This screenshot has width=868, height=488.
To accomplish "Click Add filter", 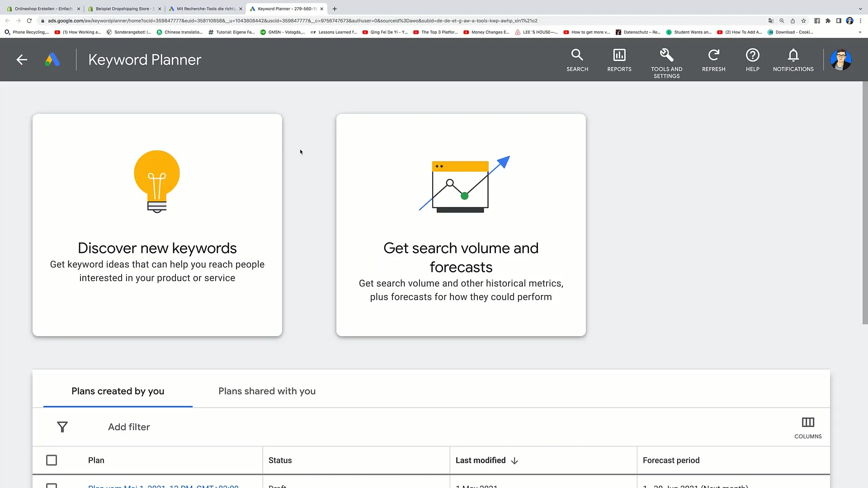I will tap(129, 427).
